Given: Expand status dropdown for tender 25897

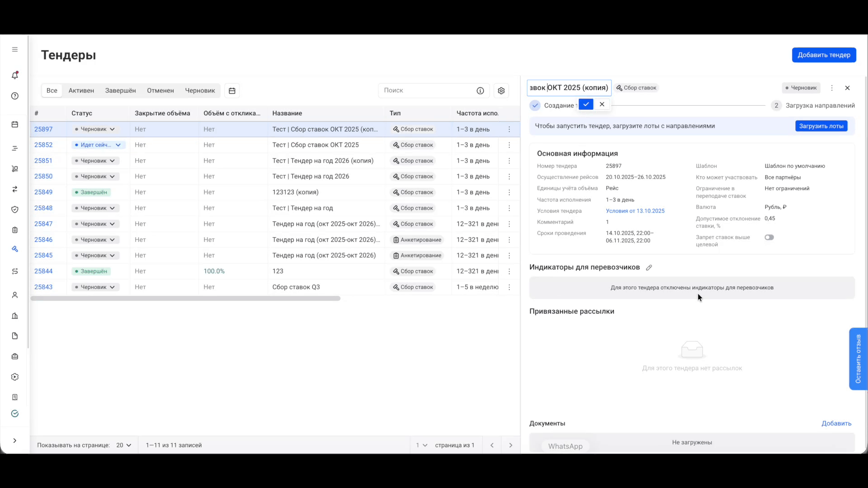Looking at the screenshot, I should (112, 129).
